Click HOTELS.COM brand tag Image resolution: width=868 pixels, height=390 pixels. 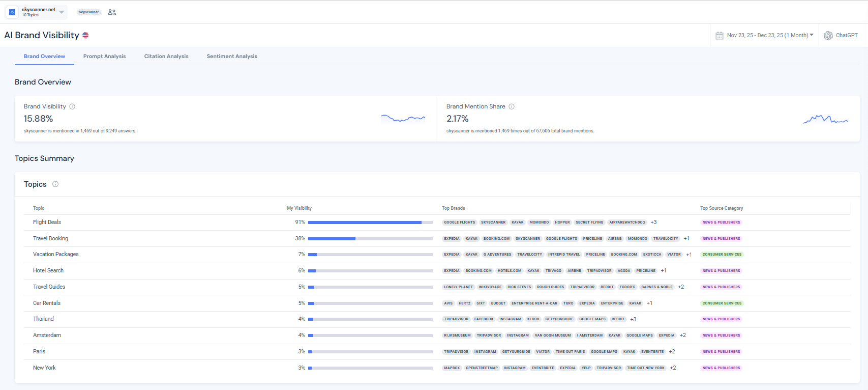(510, 271)
